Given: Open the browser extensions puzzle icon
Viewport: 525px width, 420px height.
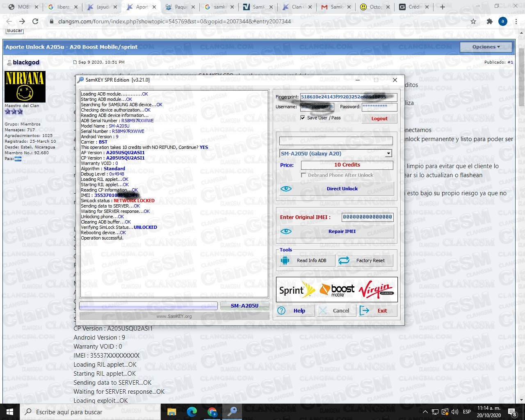Looking at the screenshot, I should (x=489, y=21).
